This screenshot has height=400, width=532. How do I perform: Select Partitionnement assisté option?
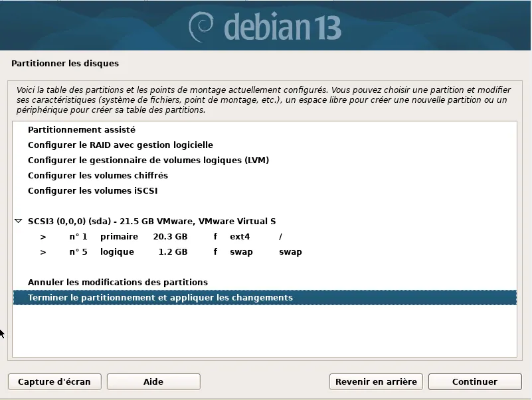(x=82, y=130)
